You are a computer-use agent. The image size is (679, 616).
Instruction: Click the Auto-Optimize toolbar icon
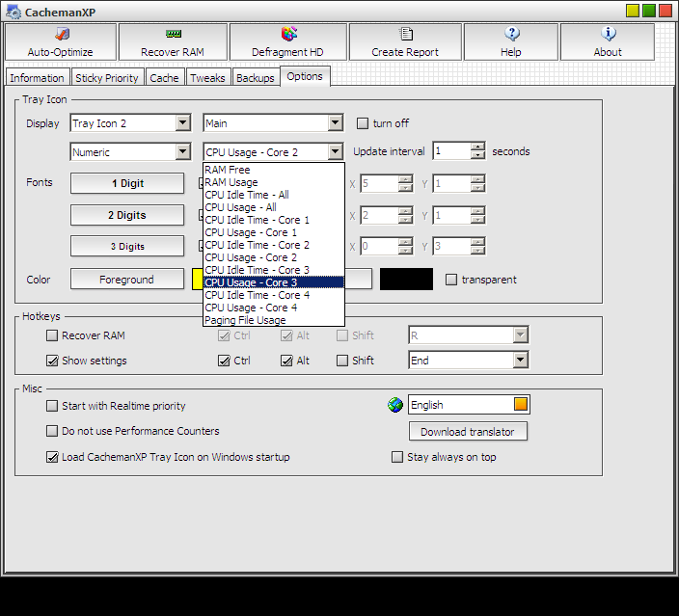click(x=61, y=34)
